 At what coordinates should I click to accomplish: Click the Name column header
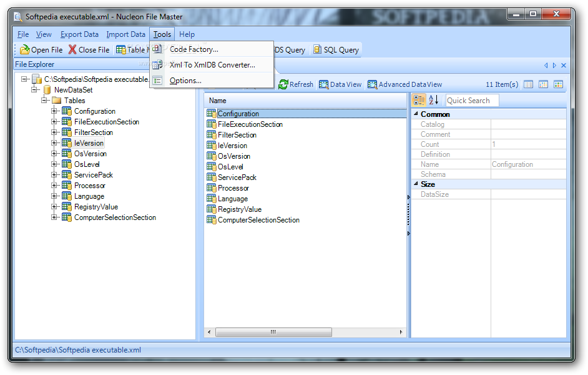pyautogui.click(x=305, y=101)
